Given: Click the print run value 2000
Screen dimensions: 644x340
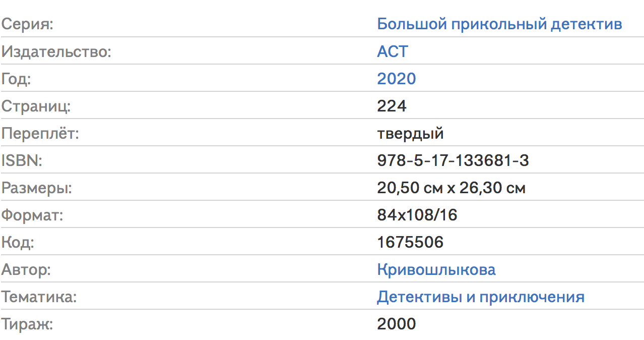Looking at the screenshot, I should [397, 324].
